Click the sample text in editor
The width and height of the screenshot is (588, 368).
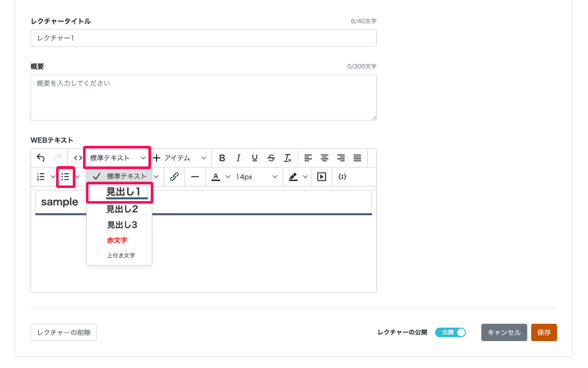tap(59, 202)
